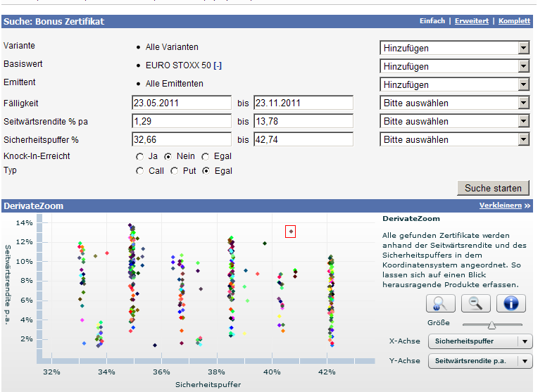Choose the 'Put' Typ radio button

pos(174,171)
